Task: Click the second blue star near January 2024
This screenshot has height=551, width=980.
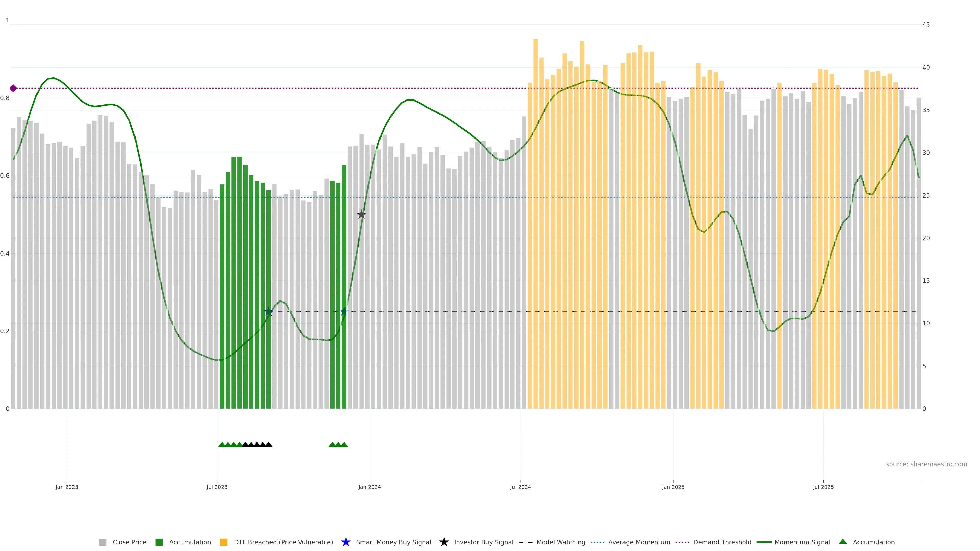Action: click(x=344, y=311)
